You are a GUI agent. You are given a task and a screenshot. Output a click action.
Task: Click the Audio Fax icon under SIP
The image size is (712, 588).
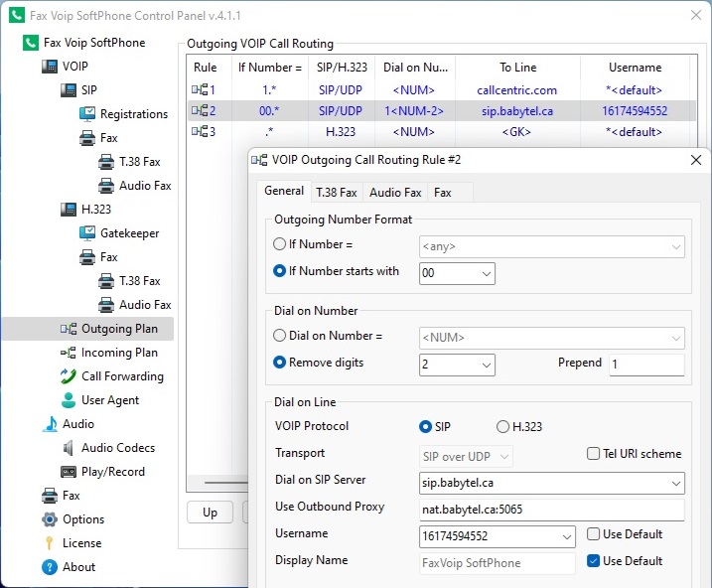click(106, 186)
